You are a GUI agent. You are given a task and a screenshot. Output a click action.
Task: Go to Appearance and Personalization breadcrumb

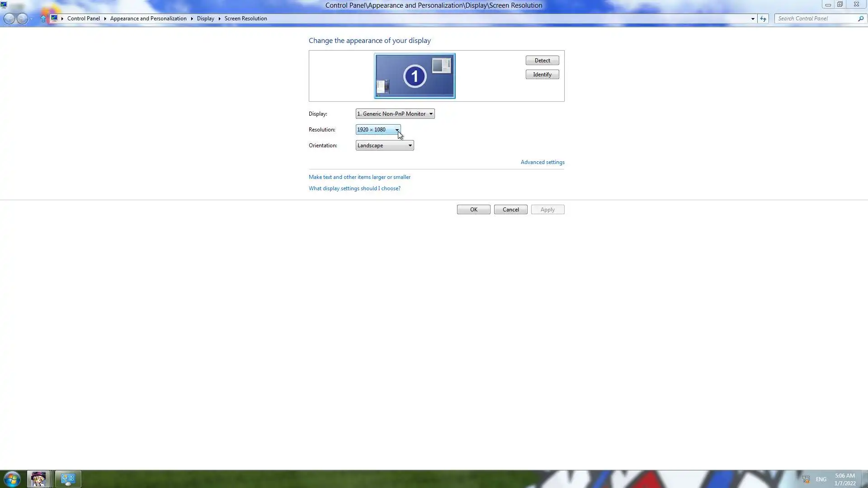pyautogui.click(x=148, y=19)
